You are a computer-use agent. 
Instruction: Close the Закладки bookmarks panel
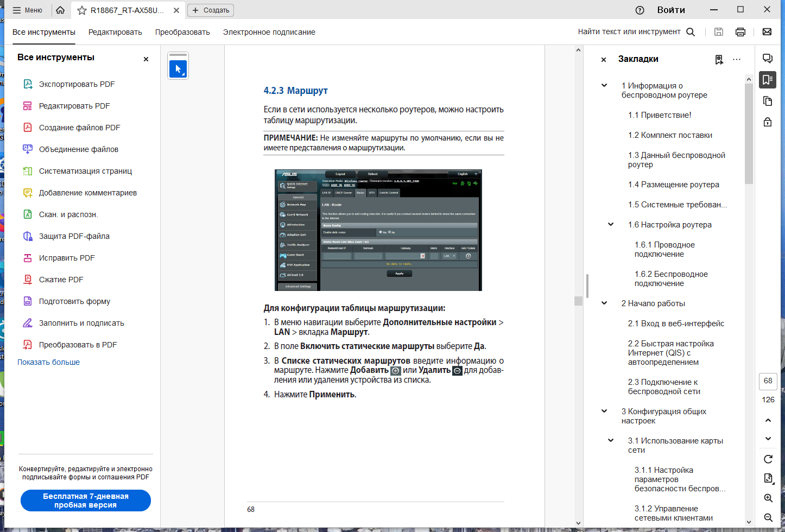[604, 60]
